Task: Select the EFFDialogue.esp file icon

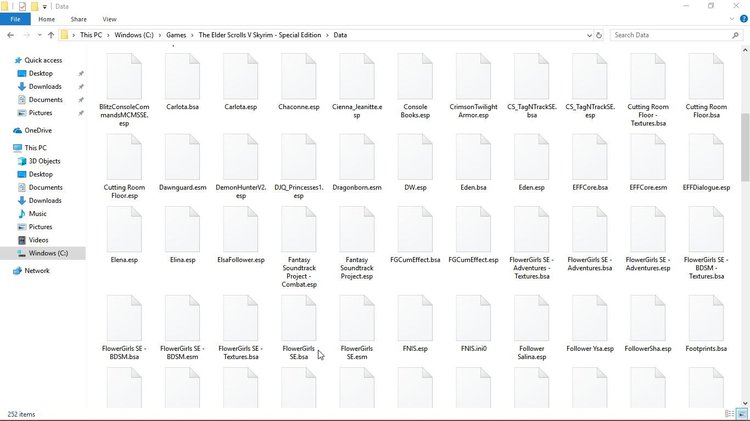Action: [706, 157]
